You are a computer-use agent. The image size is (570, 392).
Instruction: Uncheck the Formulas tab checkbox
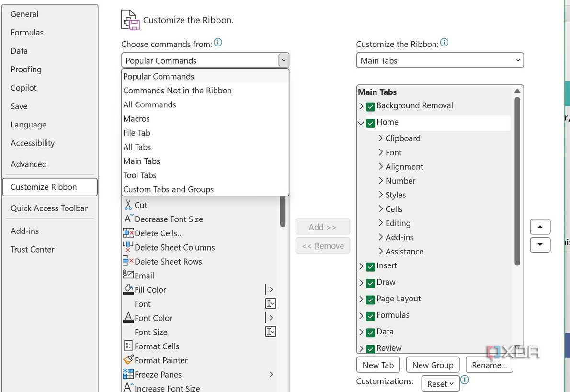tap(370, 316)
